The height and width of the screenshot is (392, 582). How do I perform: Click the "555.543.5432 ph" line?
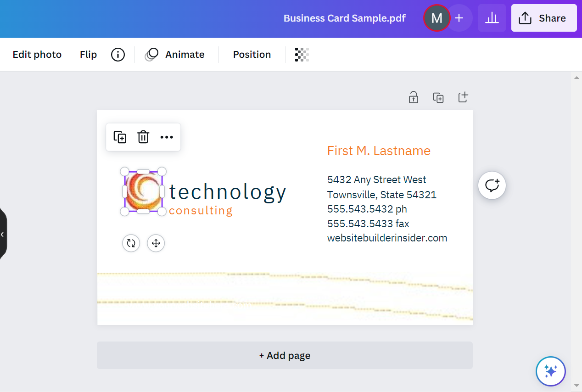367,209
